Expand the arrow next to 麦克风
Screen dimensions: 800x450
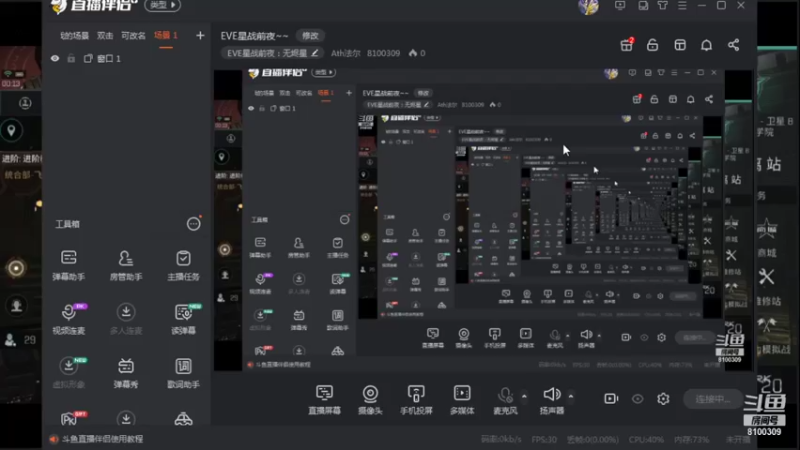pyautogui.click(x=524, y=396)
